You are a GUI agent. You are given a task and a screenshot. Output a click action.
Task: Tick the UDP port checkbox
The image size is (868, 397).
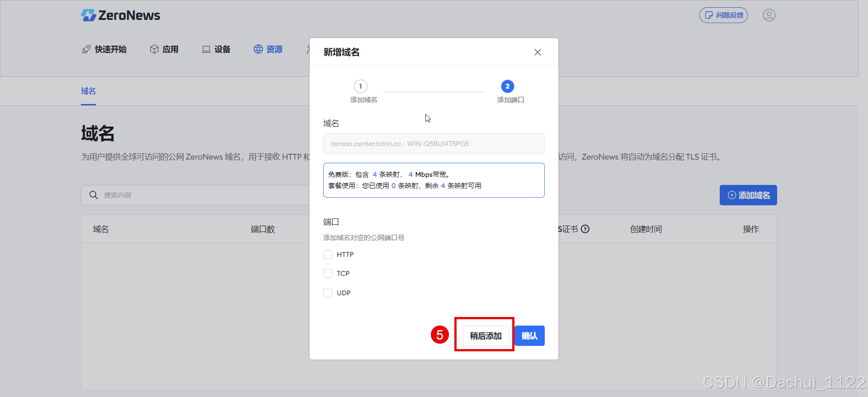tap(328, 293)
